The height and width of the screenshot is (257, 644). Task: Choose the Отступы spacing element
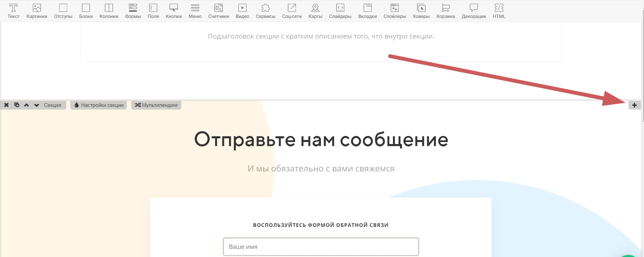(63, 11)
